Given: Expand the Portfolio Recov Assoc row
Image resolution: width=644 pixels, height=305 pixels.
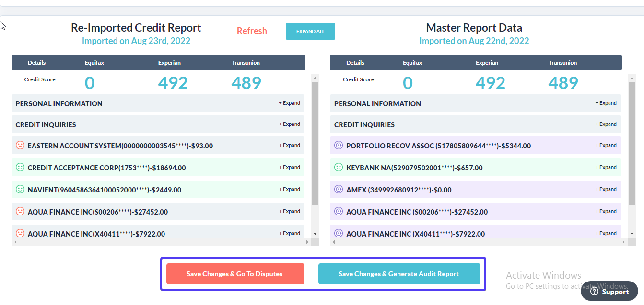Looking at the screenshot, I should pos(608,145).
